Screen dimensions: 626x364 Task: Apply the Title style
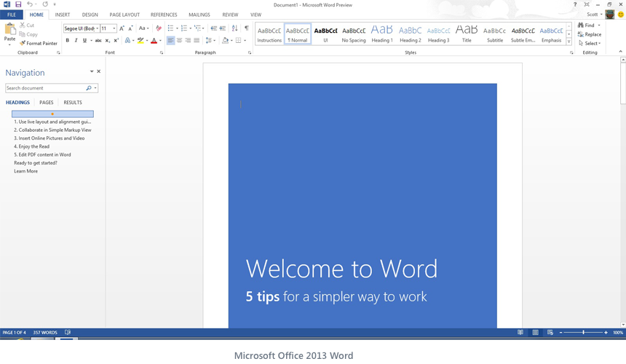[467, 34]
